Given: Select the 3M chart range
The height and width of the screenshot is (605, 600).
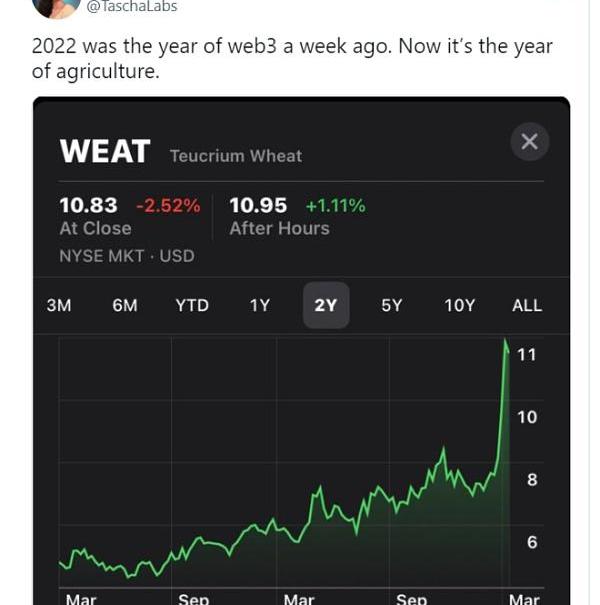Looking at the screenshot, I should point(59,305).
